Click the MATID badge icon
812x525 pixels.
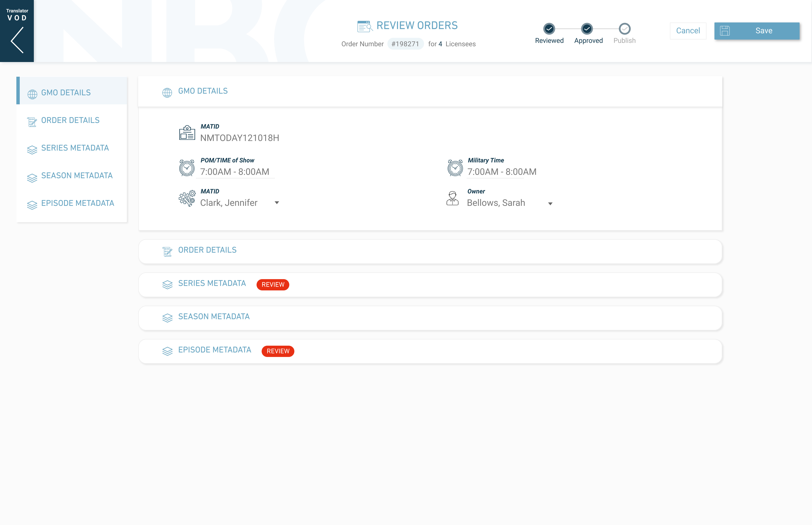click(187, 133)
